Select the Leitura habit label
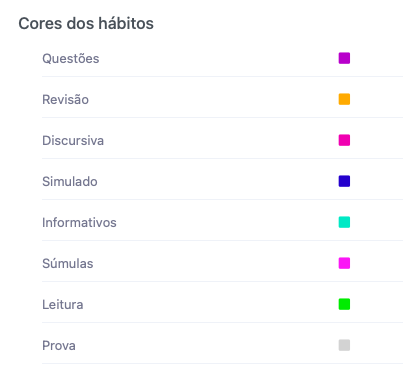Image resolution: width=403 pixels, height=387 pixels. (x=63, y=304)
